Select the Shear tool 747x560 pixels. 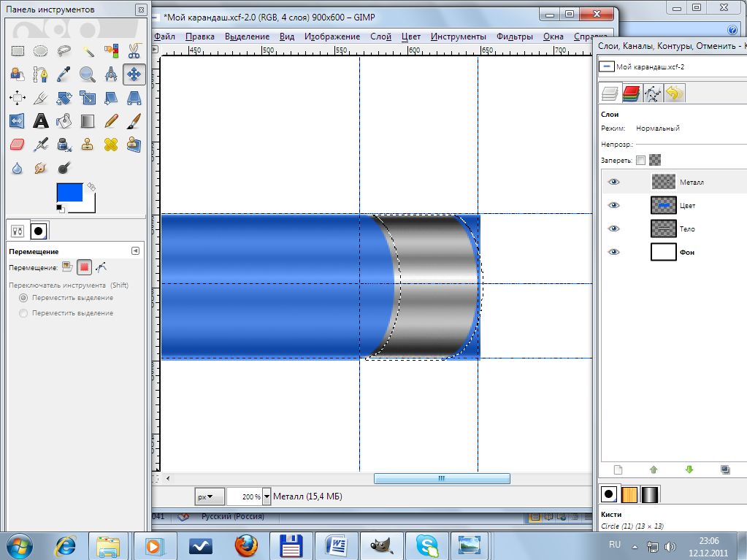tap(110, 98)
